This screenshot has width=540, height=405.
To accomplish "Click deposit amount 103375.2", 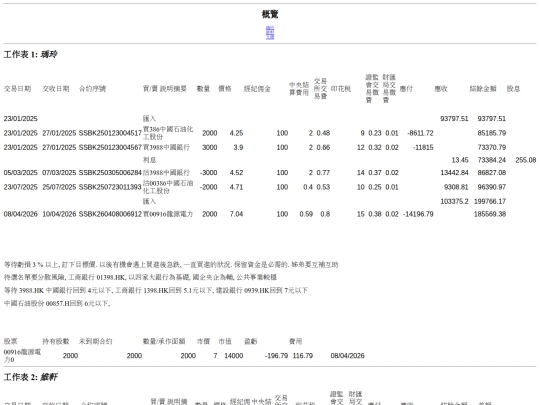I will point(454,201).
